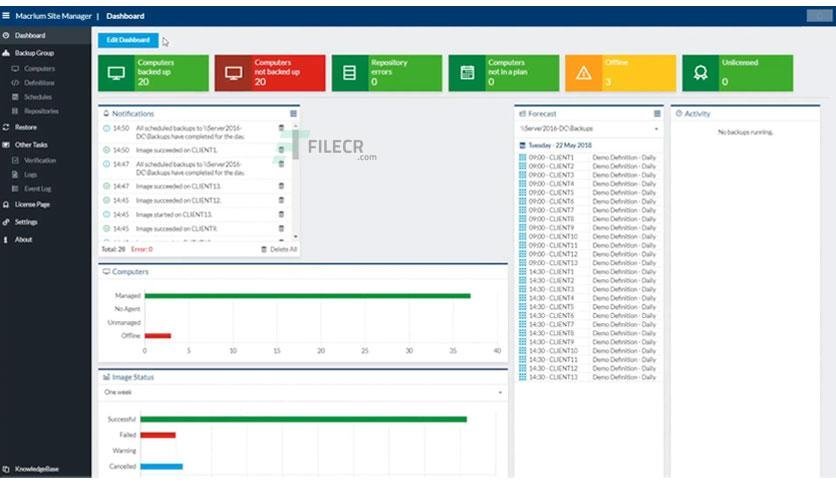Open Definitions in the sidebar
The height and width of the screenshot is (484, 836).
point(39,83)
